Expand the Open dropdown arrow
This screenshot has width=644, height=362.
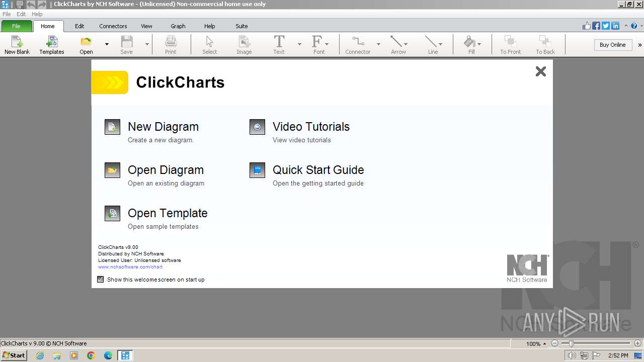pyautogui.click(x=107, y=45)
